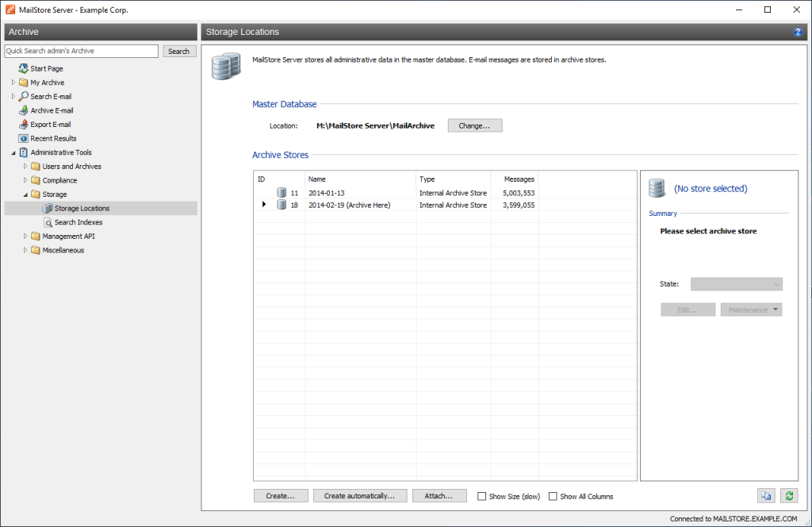Screen dimensions: 812x527
Task: Expand the Compliance tree node
Action: 25,180
